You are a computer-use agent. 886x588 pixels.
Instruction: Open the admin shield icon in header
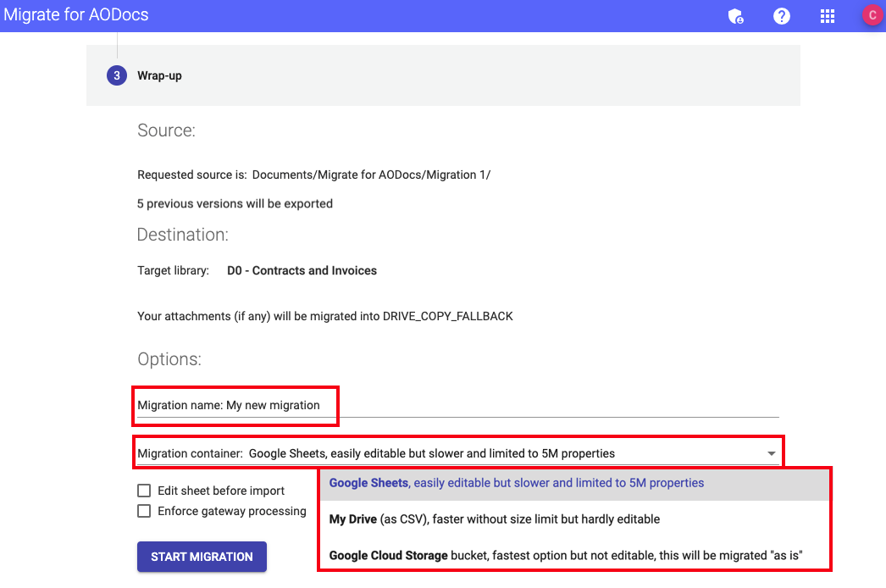[736, 16]
